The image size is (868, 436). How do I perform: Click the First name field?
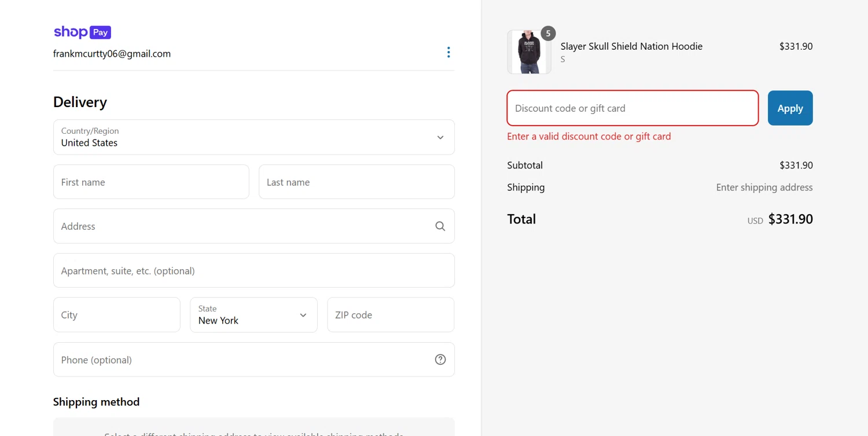(151, 182)
